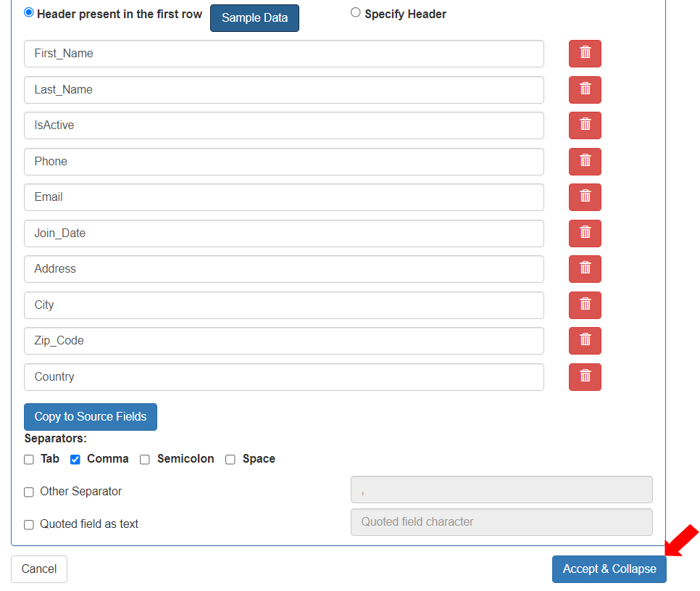This screenshot has height=591, width=700.
Task: Delete the Country field
Action: (x=585, y=376)
